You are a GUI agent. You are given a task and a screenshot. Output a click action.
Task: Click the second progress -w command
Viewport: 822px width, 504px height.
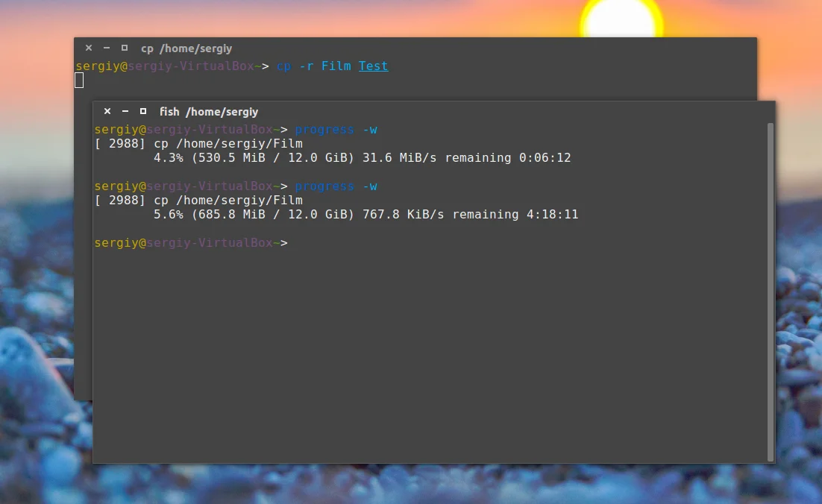click(336, 186)
